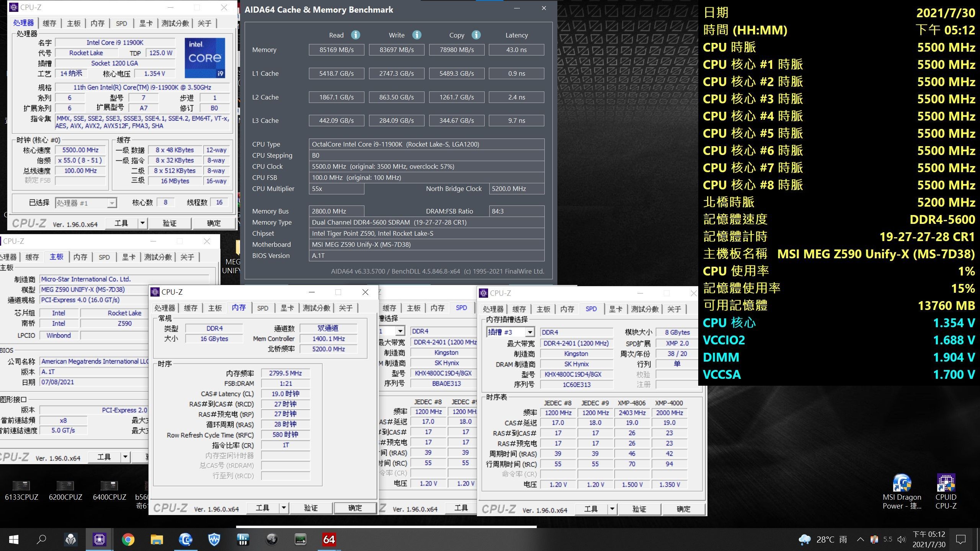Click the 验证 button in the processor window
980x551 pixels.
click(170, 223)
